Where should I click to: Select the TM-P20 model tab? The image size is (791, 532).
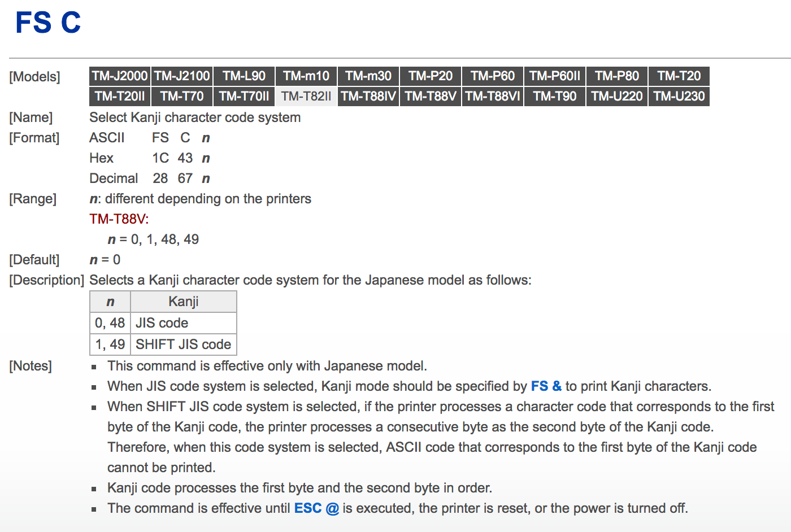431,76
